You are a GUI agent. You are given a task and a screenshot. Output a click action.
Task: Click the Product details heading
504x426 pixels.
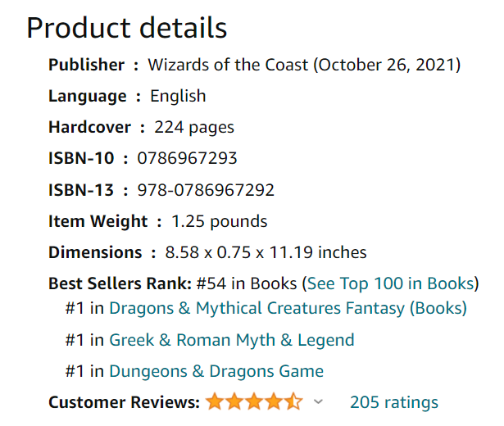tap(127, 29)
